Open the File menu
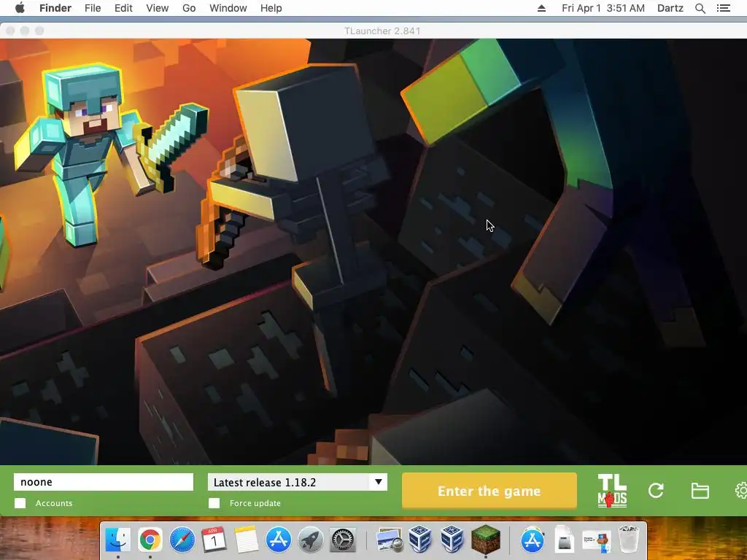Screen dimensions: 747x560 [x=93, y=8]
